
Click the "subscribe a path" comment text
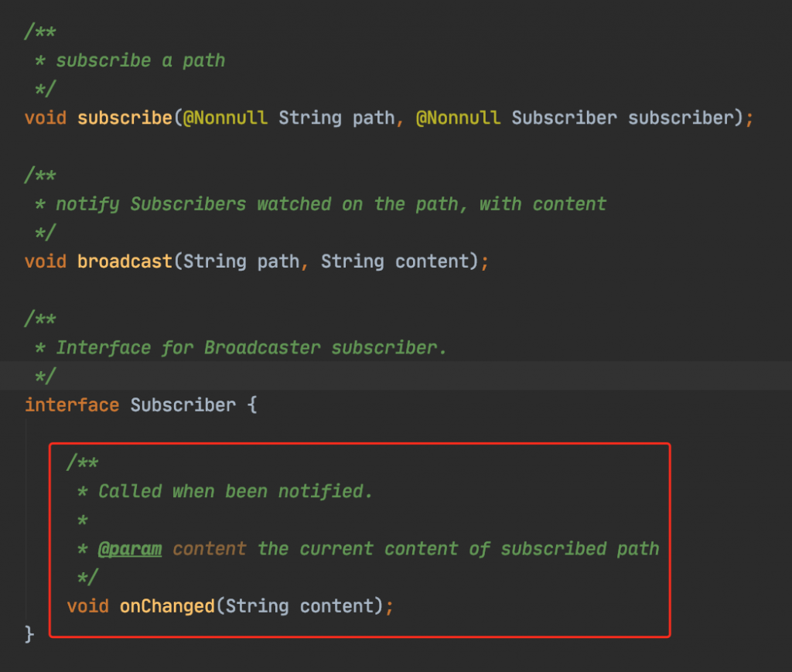pos(140,61)
